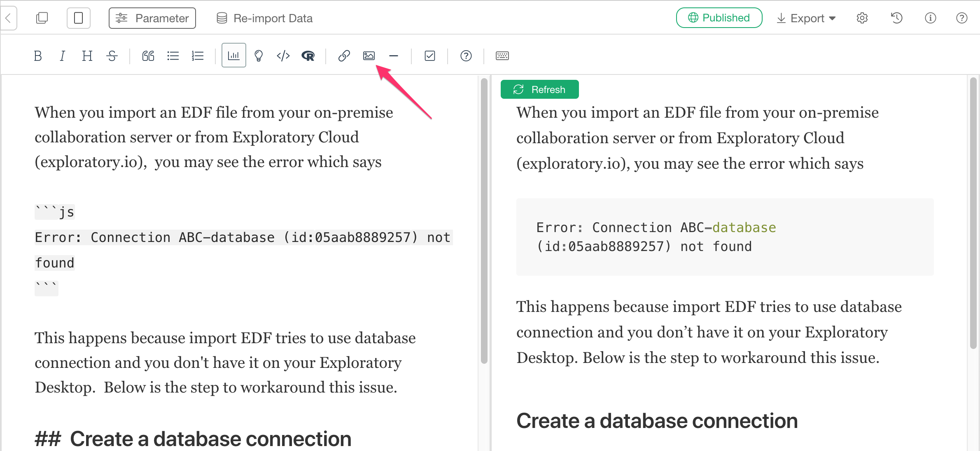Image resolution: width=980 pixels, height=451 pixels.
Task: Click the keyboard shortcuts icon
Action: pyautogui.click(x=502, y=56)
